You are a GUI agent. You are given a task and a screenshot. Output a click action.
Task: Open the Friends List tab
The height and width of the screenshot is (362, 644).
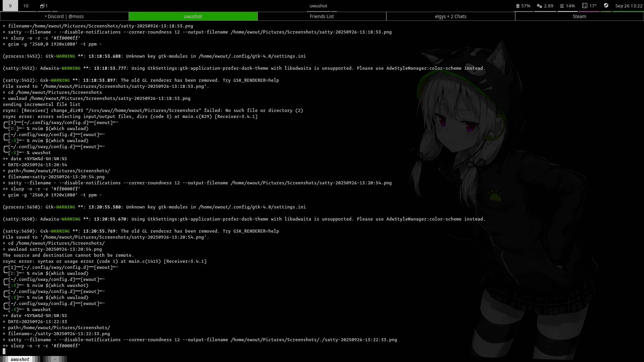(322, 16)
